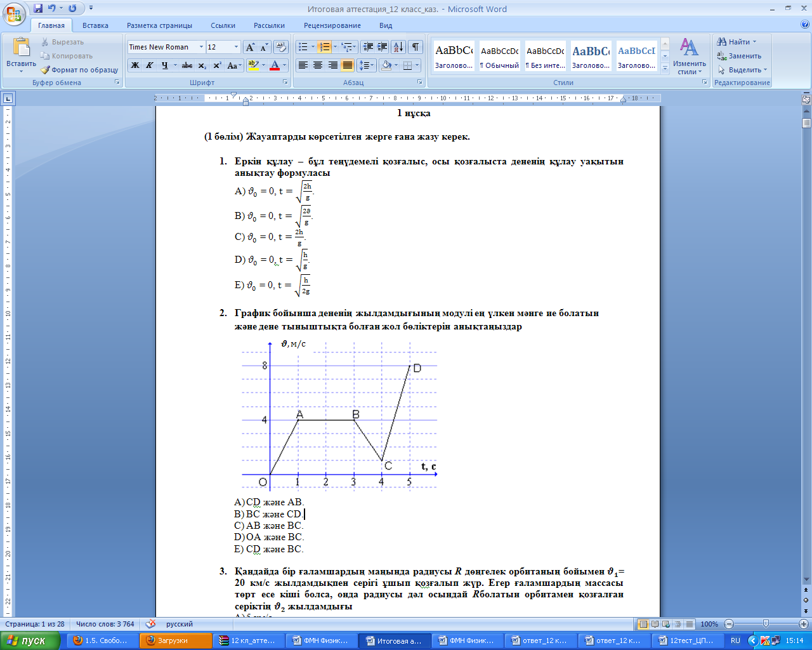Image resolution: width=812 pixels, height=650 pixels.
Task: Toggle numbered list button
Action: [x=325, y=47]
